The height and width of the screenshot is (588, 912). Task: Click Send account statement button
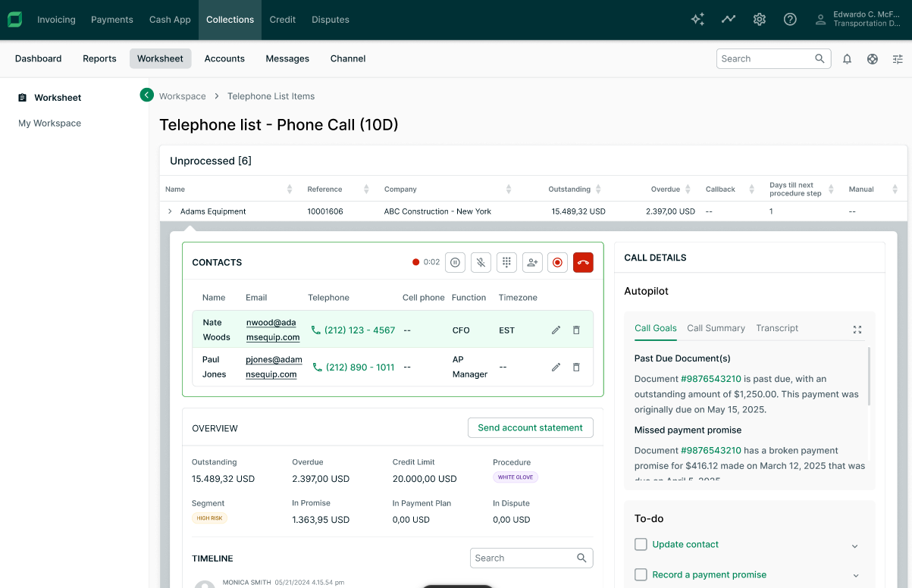(530, 428)
